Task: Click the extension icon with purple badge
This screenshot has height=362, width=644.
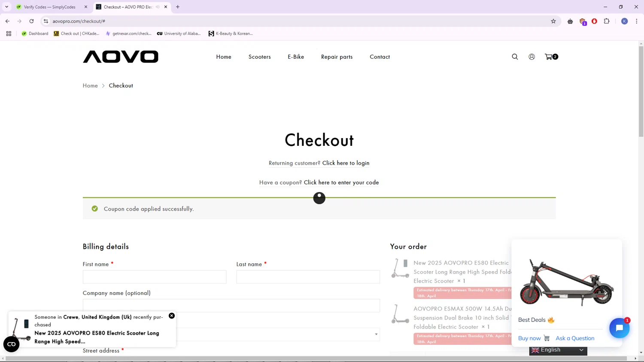Action: pos(583,21)
